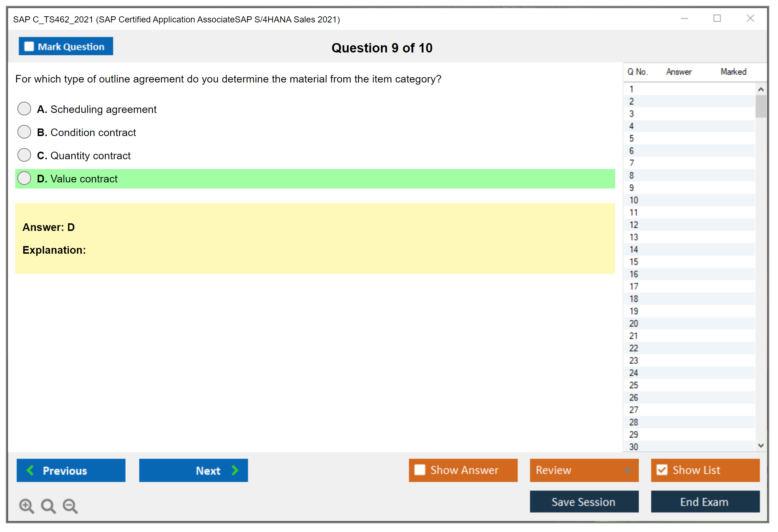Expand the Review dropdown menu

(x=584, y=470)
